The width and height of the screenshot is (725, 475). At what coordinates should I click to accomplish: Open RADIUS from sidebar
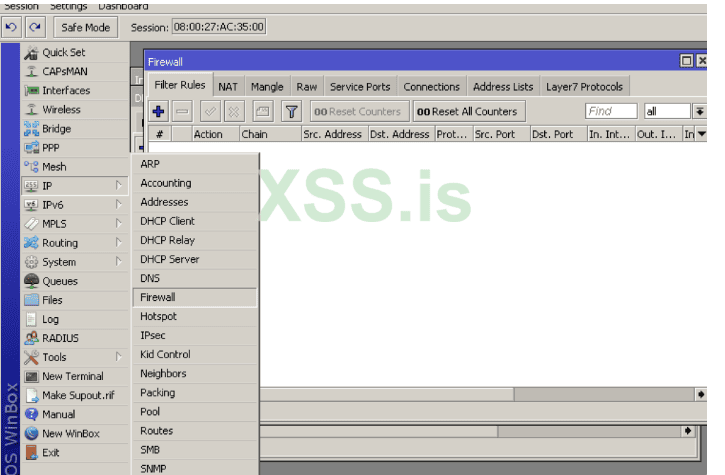[x=75, y=338]
